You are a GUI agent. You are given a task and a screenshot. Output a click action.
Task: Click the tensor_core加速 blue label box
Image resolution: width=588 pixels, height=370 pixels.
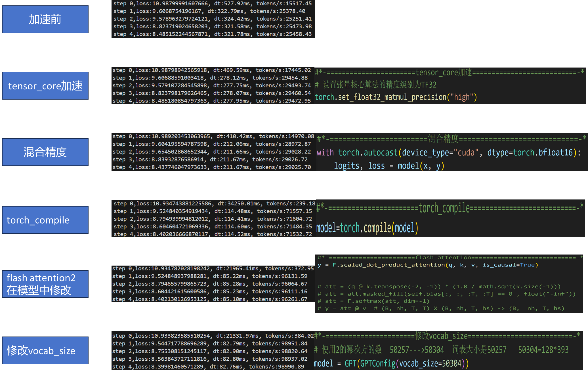(x=45, y=86)
